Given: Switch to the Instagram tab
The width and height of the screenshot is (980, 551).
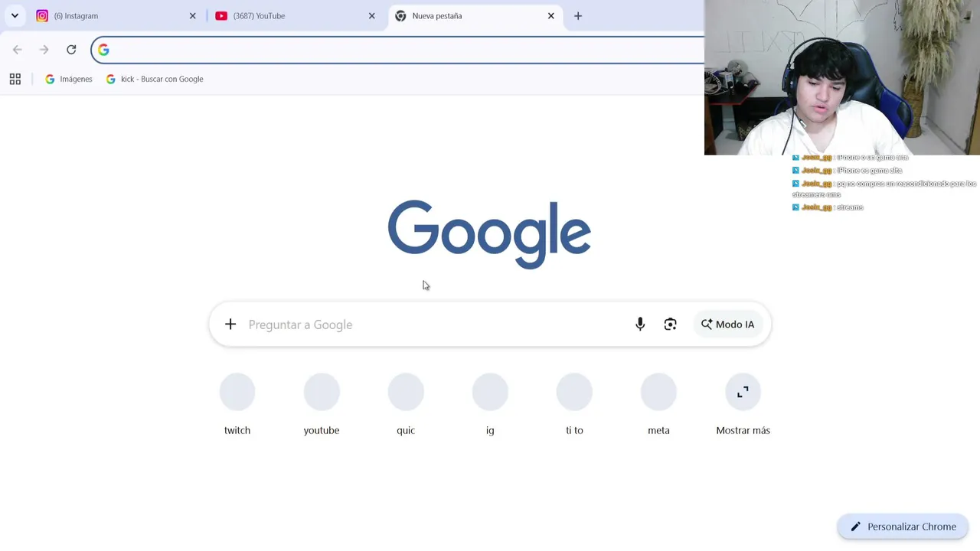Looking at the screenshot, I should tap(116, 15).
